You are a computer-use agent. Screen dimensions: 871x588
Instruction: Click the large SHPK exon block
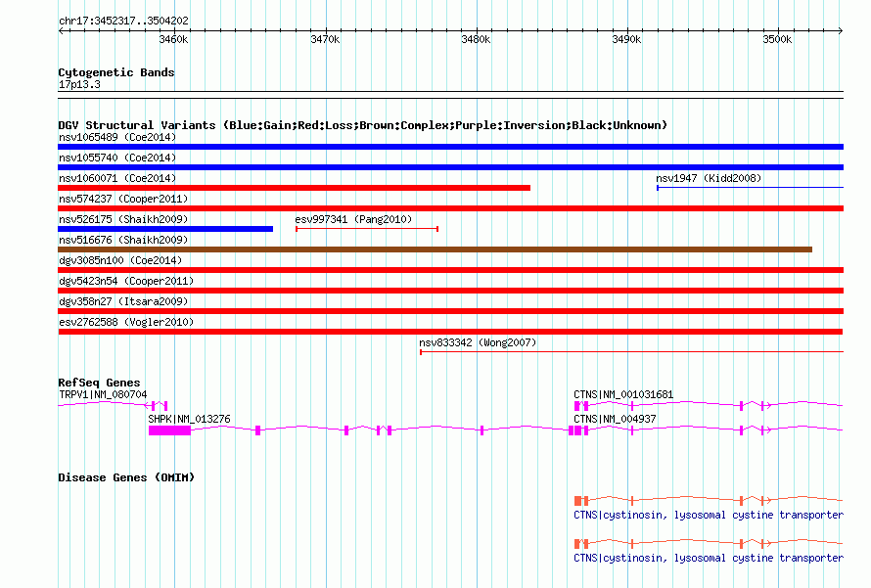click(x=169, y=430)
